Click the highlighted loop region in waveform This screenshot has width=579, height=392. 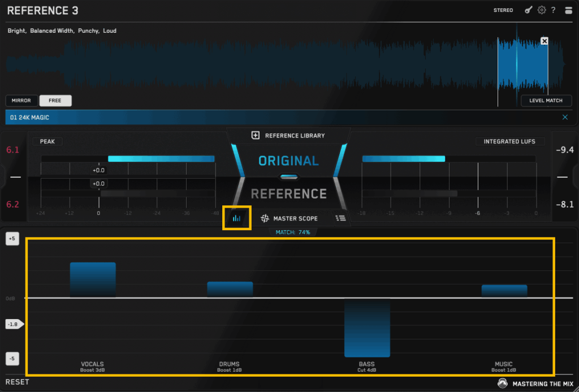pos(522,66)
